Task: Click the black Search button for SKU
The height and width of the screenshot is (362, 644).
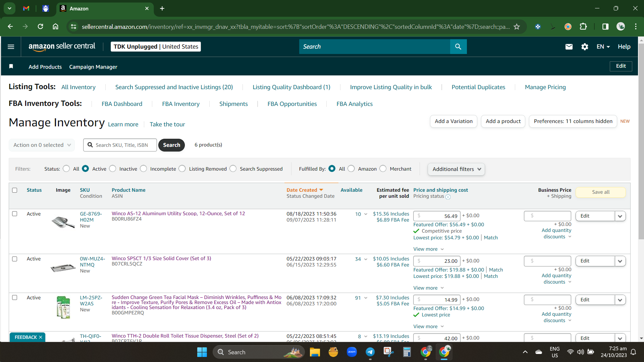Action: [171, 145]
